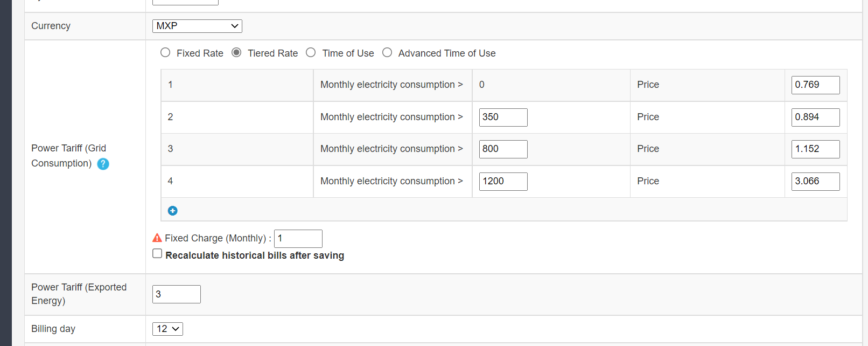
Task: Edit the tier 1 price 0.769
Action: click(x=815, y=85)
